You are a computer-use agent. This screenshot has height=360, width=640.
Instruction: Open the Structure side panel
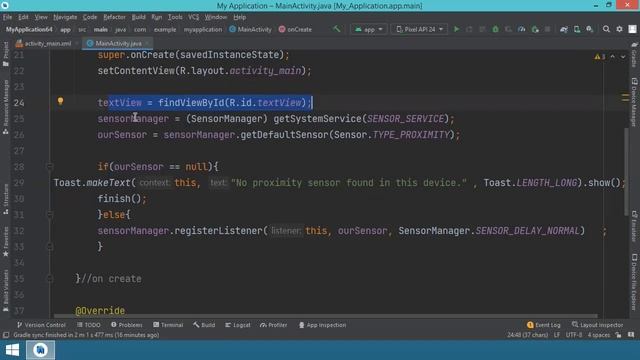(5, 199)
